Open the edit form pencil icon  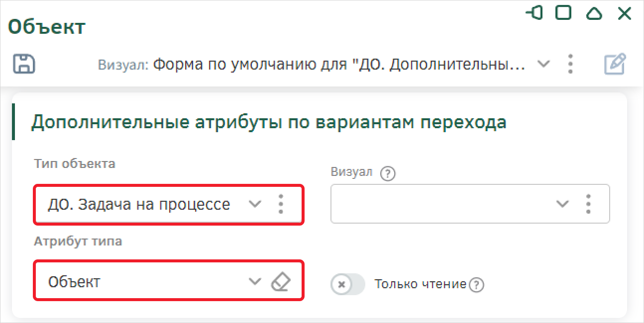615,65
